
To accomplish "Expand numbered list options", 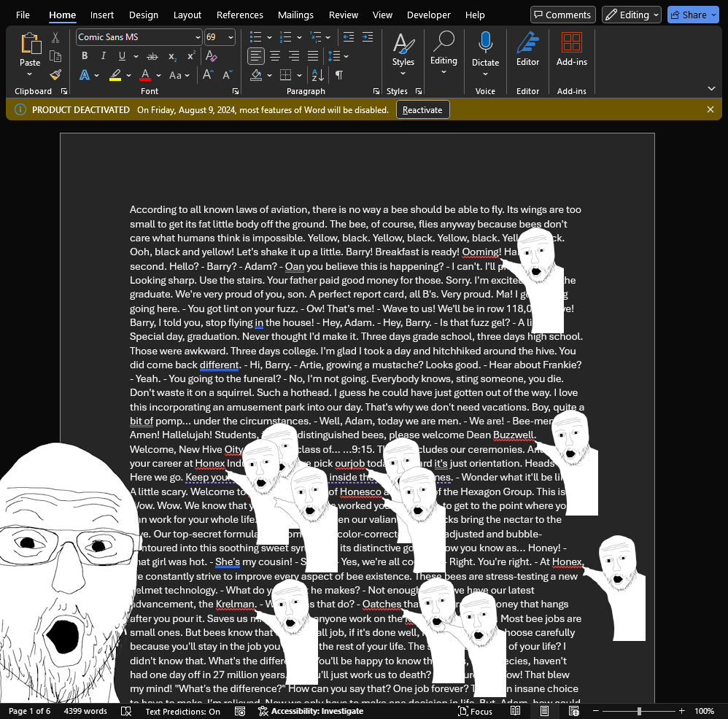I will (x=299, y=37).
